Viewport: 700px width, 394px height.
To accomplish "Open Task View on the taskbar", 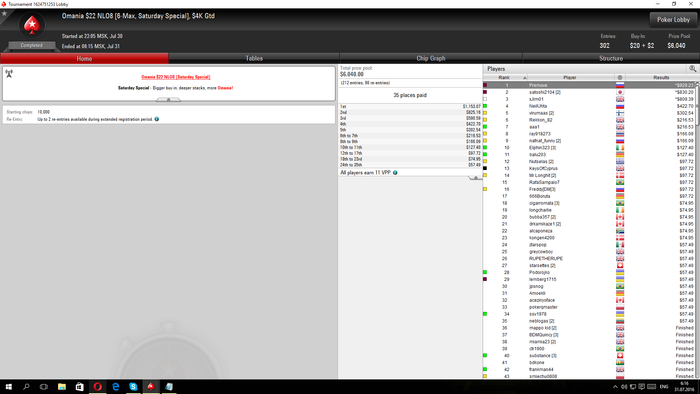I will pyautogui.click(x=44, y=386).
